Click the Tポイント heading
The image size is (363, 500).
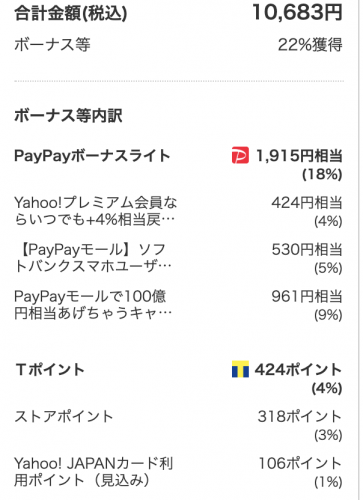tap(50, 369)
